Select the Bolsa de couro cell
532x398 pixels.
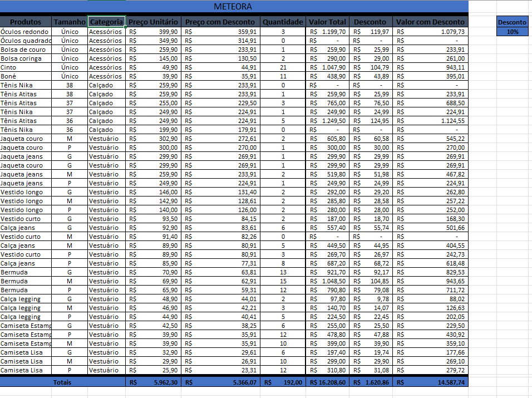(x=26, y=50)
